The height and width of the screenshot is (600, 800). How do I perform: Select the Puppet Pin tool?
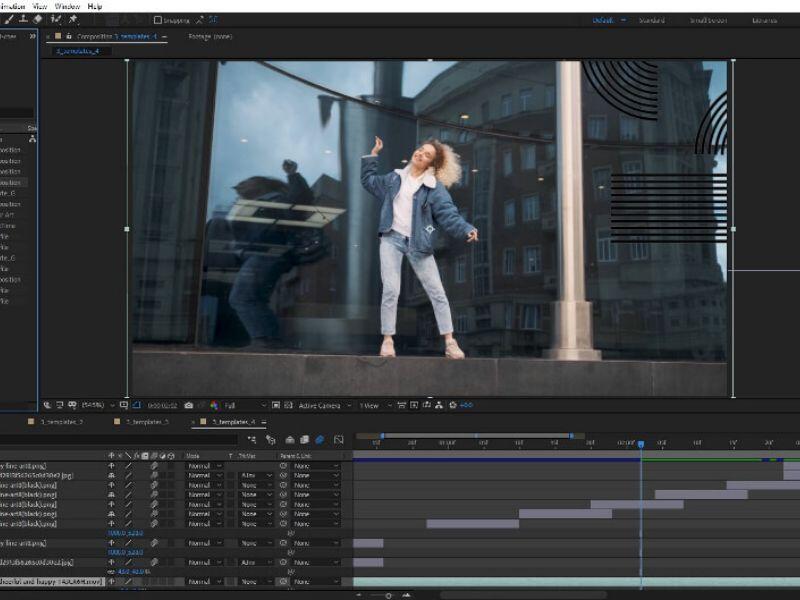click(x=73, y=19)
